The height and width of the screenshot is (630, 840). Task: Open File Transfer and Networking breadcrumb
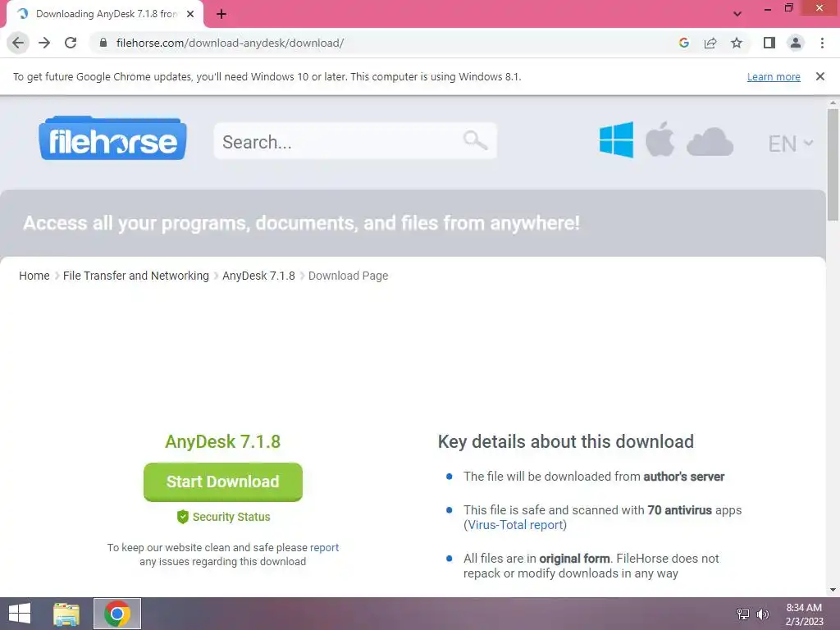pos(136,276)
